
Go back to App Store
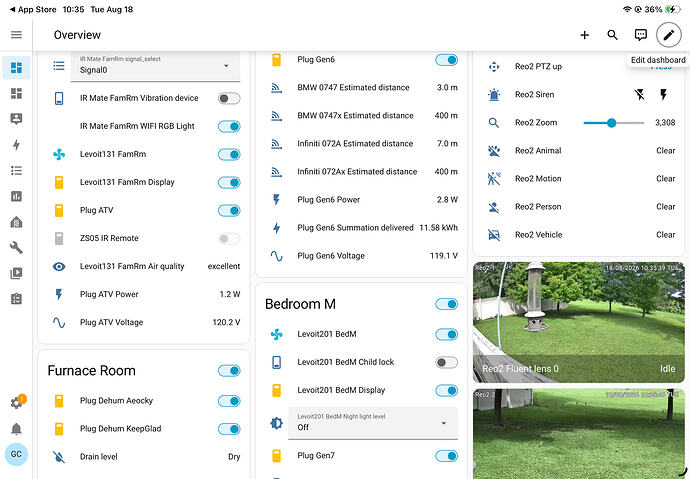tap(33, 9)
